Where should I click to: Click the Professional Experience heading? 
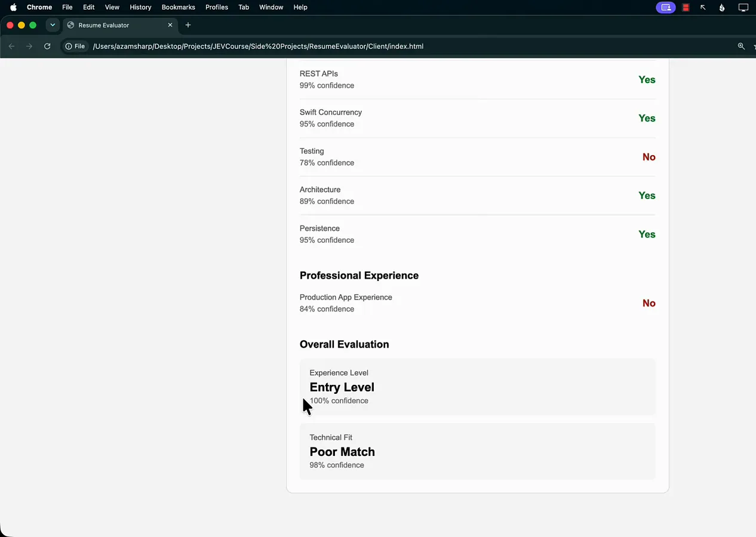[x=359, y=275]
